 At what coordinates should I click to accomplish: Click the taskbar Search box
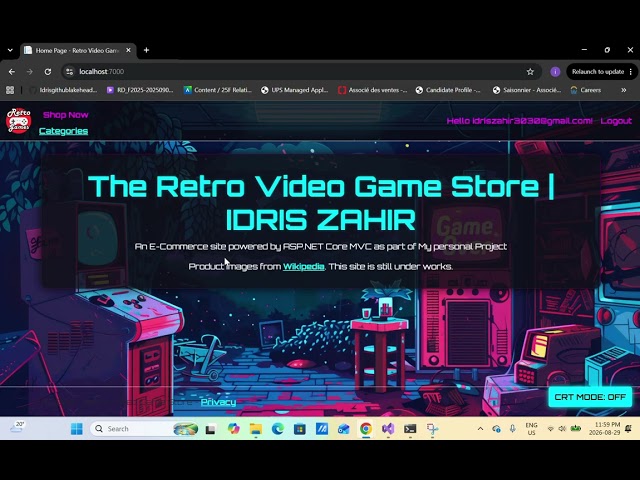[x=144, y=429]
